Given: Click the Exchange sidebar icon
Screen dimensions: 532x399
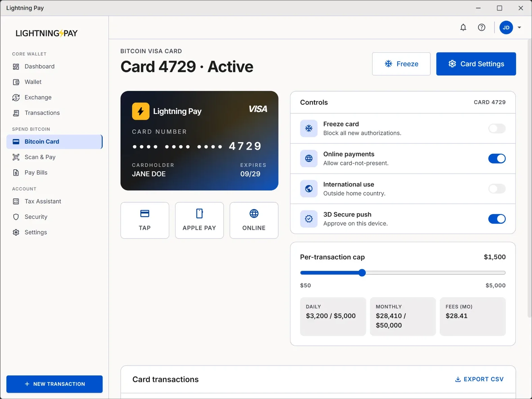Looking at the screenshot, I should coord(16,97).
